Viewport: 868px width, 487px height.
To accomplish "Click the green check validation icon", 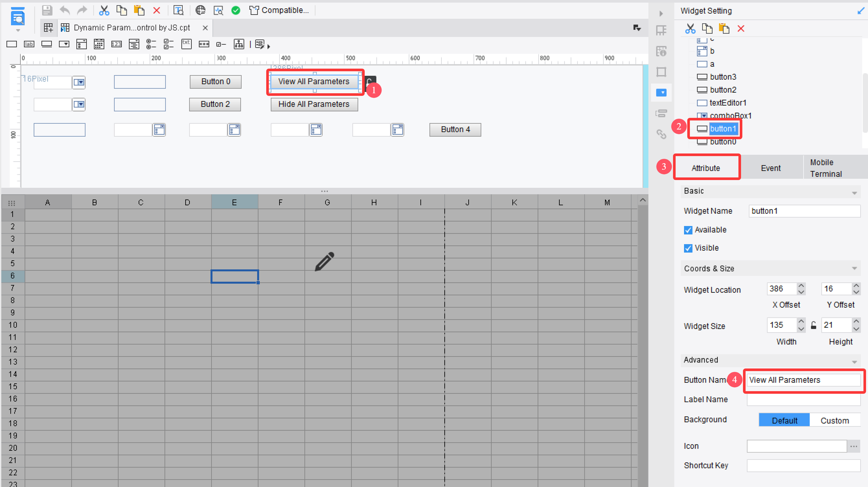I will pos(236,10).
